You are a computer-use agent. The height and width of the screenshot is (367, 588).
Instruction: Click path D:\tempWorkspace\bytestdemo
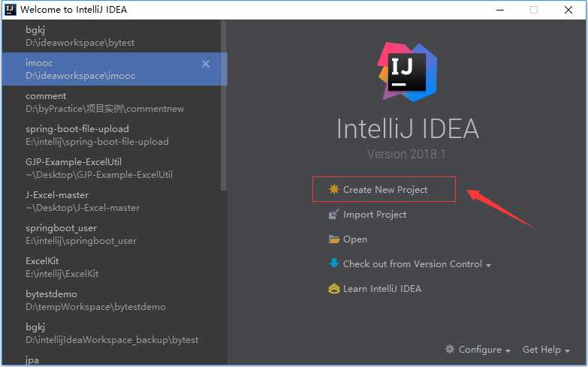pos(95,307)
